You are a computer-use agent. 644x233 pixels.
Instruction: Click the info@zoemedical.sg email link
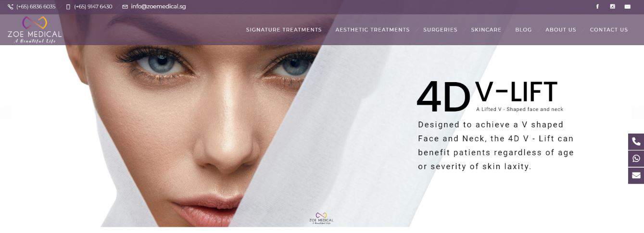158,7
